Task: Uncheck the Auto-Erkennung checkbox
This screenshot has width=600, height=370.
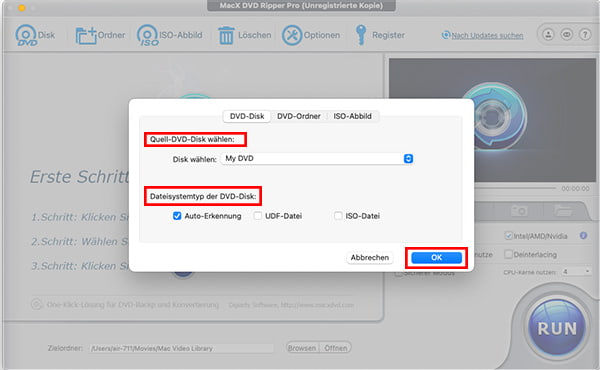Action: point(177,216)
